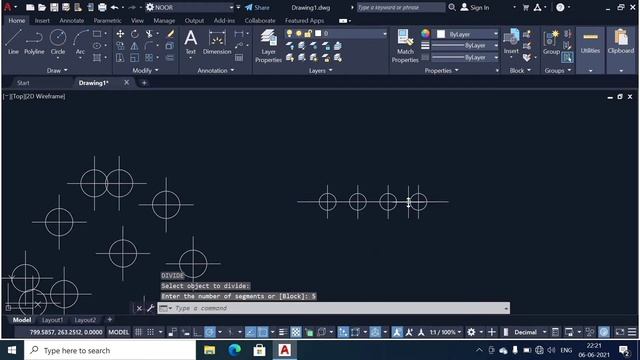Toggle object snap tracking
The height and width of the screenshot is (360, 640).
click(x=251, y=332)
